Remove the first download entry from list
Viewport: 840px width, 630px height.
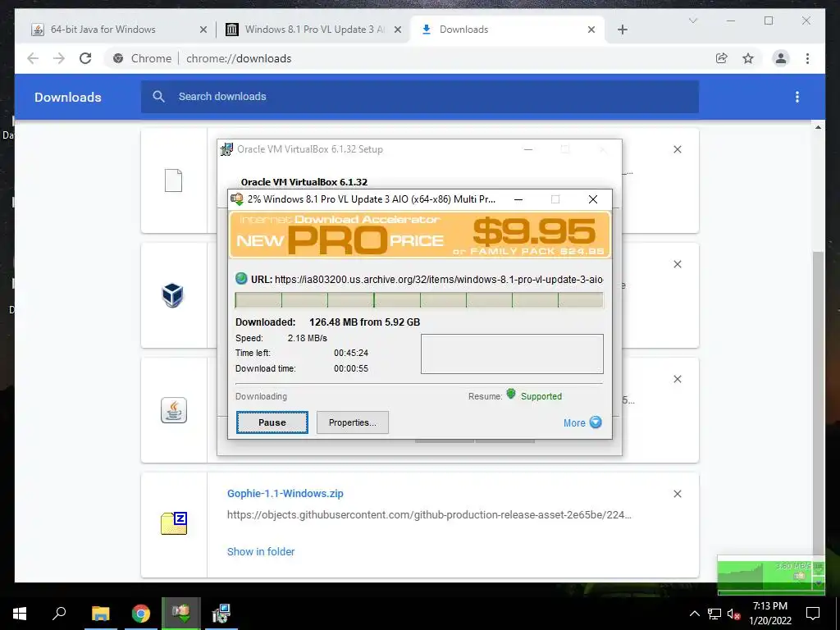pos(677,149)
